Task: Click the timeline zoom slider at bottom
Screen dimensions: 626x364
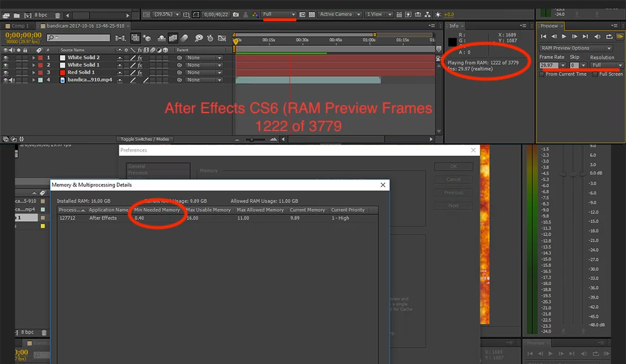Action: tap(255, 139)
